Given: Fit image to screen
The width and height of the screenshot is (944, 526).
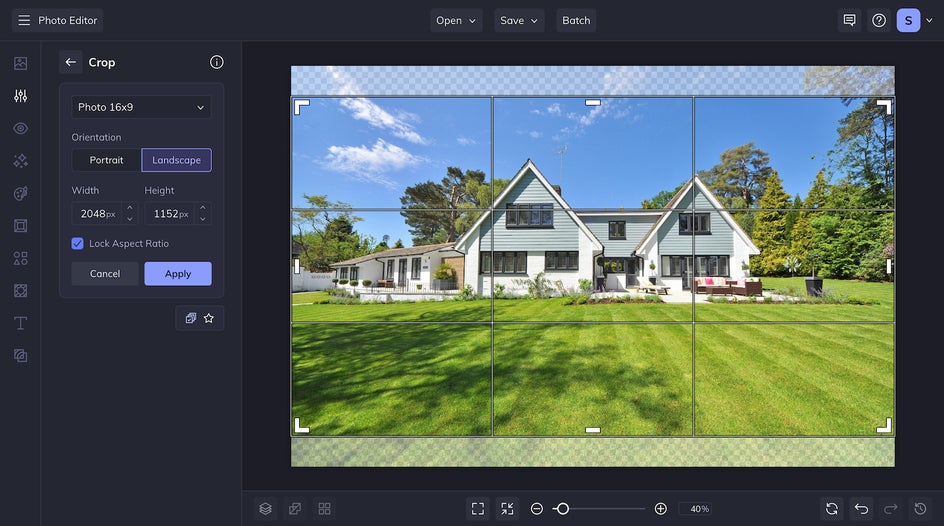Looking at the screenshot, I should (x=478, y=509).
